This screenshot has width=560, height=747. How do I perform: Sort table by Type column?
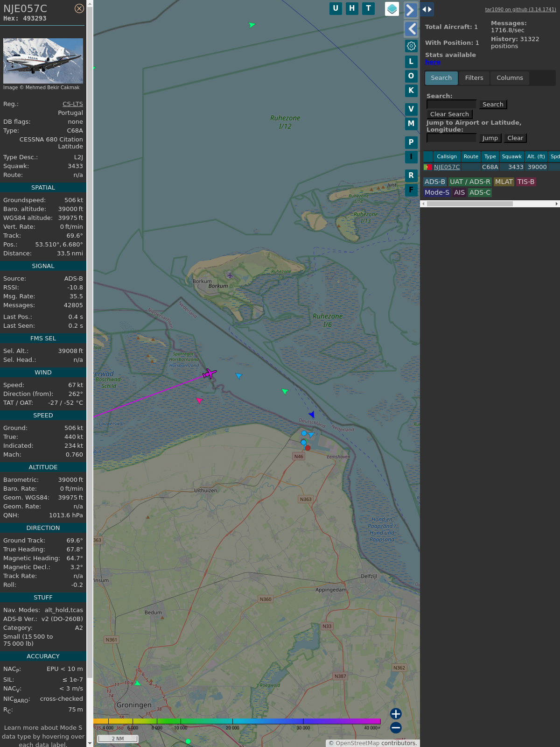pos(490,157)
